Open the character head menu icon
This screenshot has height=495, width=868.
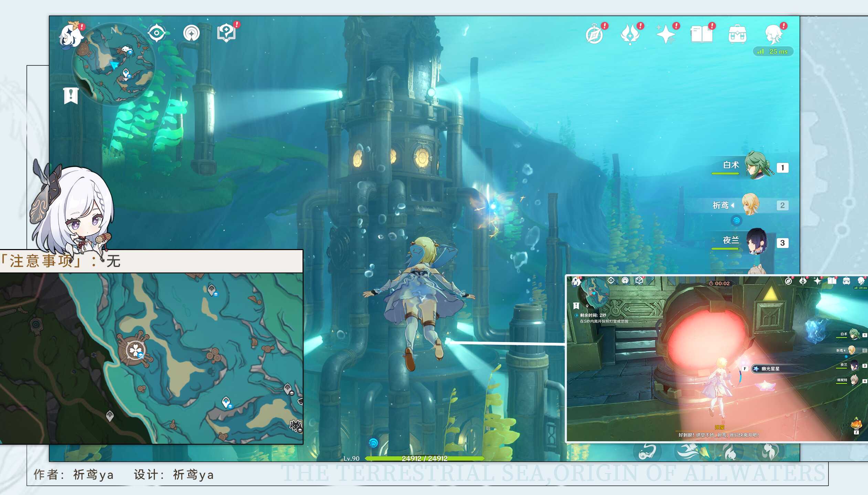[x=774, y=34]
